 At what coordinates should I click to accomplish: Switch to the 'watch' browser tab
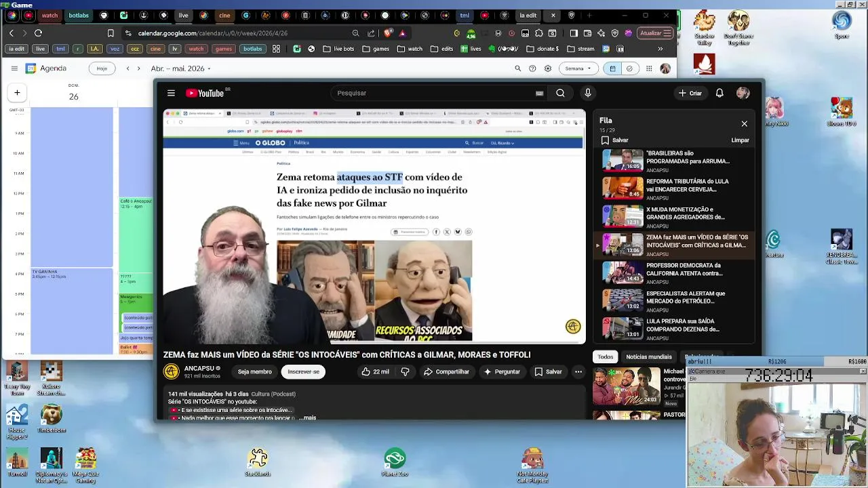tap(50, 15)
